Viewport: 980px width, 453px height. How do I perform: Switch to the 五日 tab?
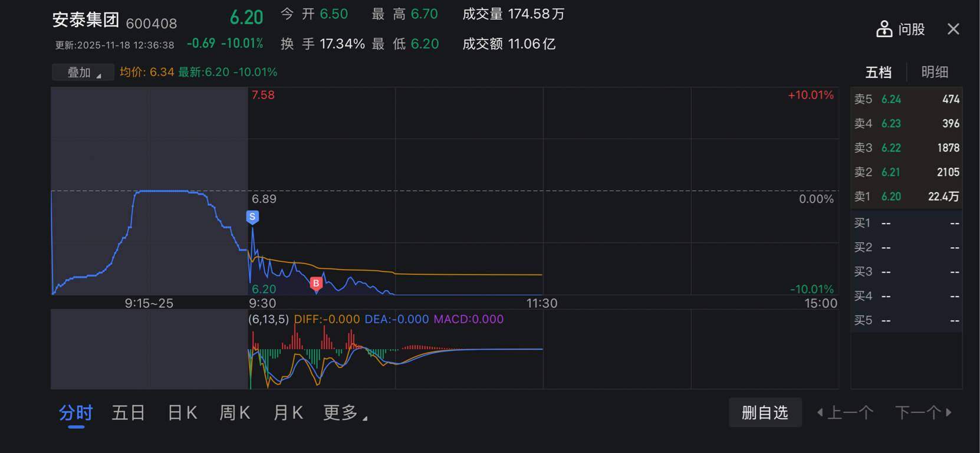coord(129,413)
